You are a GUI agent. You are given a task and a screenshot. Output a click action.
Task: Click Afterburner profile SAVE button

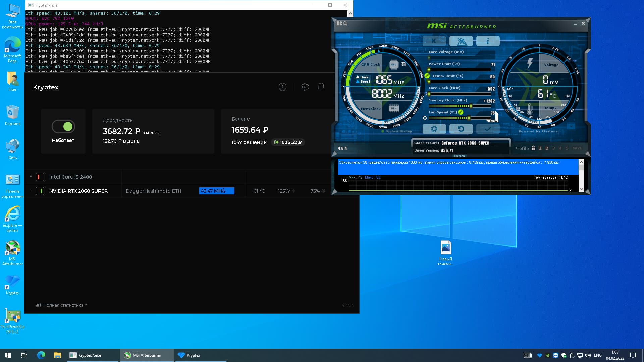pos(577,148)
